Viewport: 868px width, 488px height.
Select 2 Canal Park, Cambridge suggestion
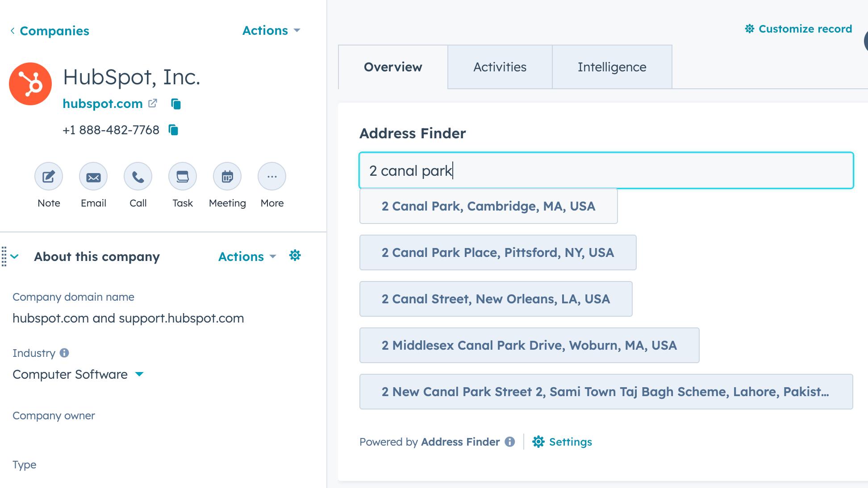[488, 206]
